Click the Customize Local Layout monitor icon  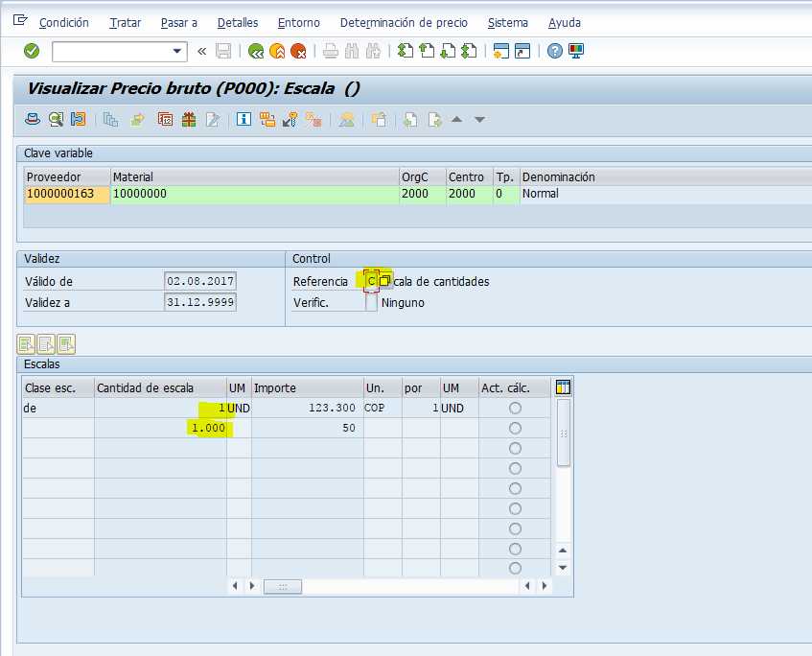pyautogui.click(x=576, y=51)
